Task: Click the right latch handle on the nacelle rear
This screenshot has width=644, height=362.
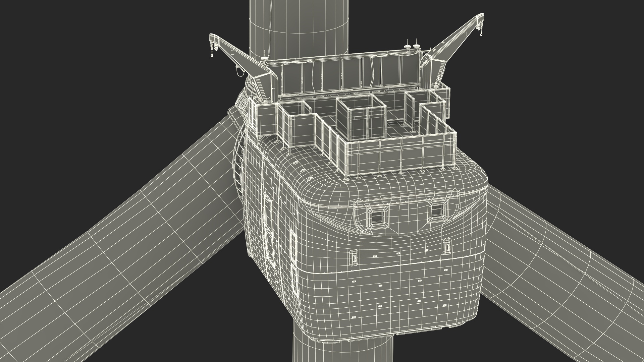Action: pos(447,247)
